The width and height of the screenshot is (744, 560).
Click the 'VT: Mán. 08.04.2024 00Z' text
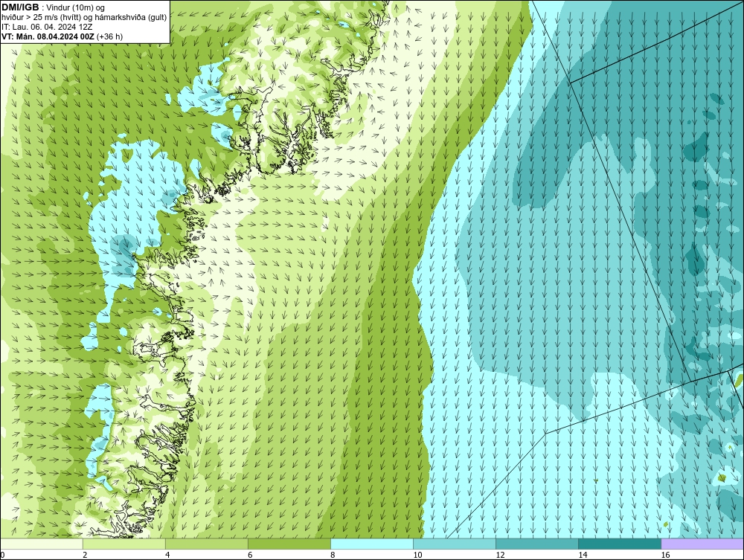(x=48, y=36)
